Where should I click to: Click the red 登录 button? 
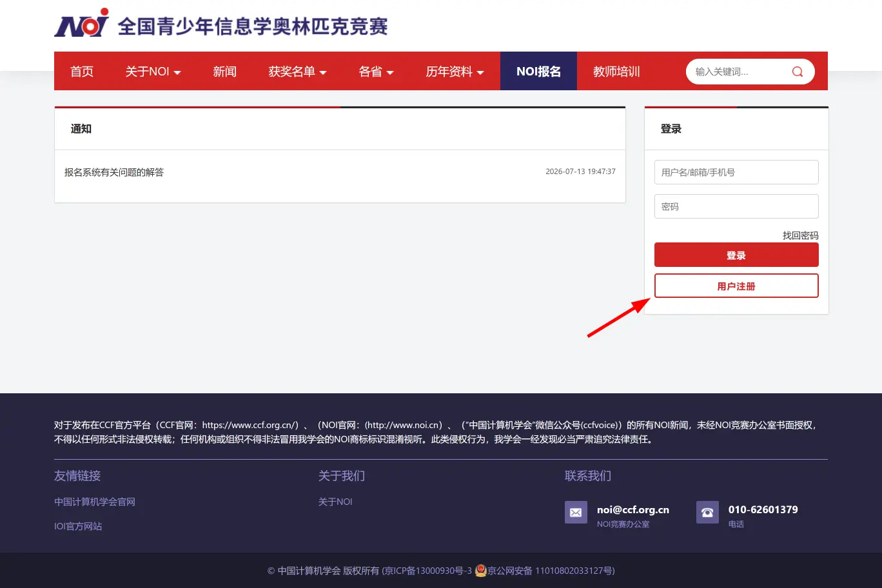click(736, 255)
